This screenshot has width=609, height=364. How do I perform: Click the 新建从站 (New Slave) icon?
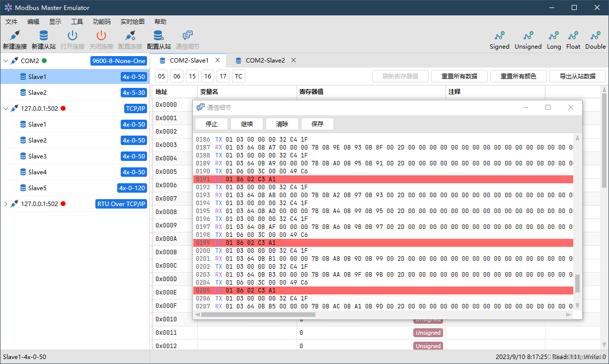point(43,40)
